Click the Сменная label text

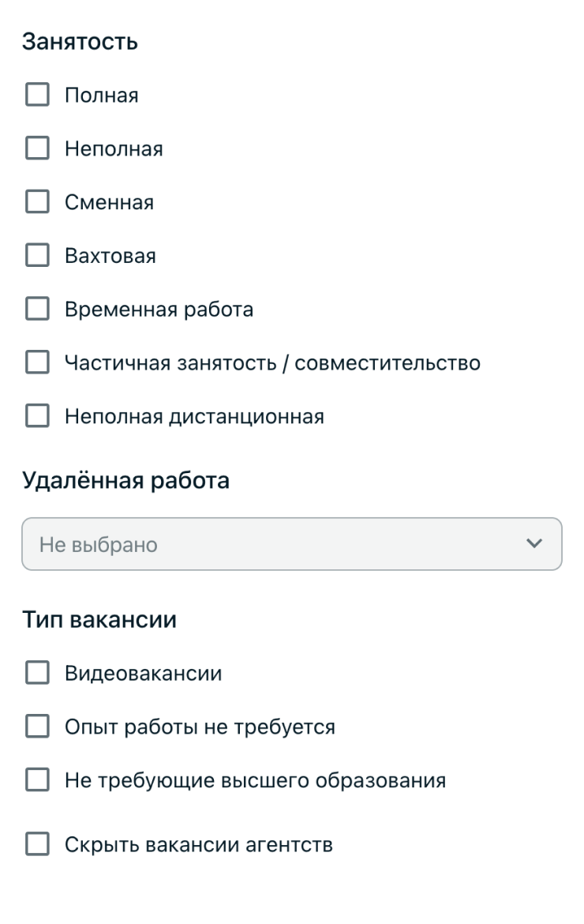tap(109, 202)
